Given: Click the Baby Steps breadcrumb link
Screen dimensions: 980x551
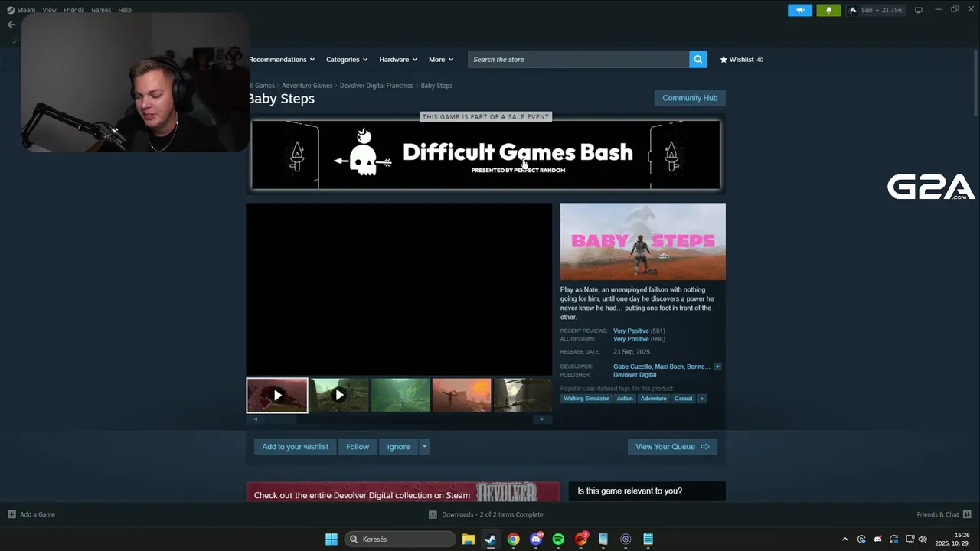Looking at the screenshot, I should point(436,86).
